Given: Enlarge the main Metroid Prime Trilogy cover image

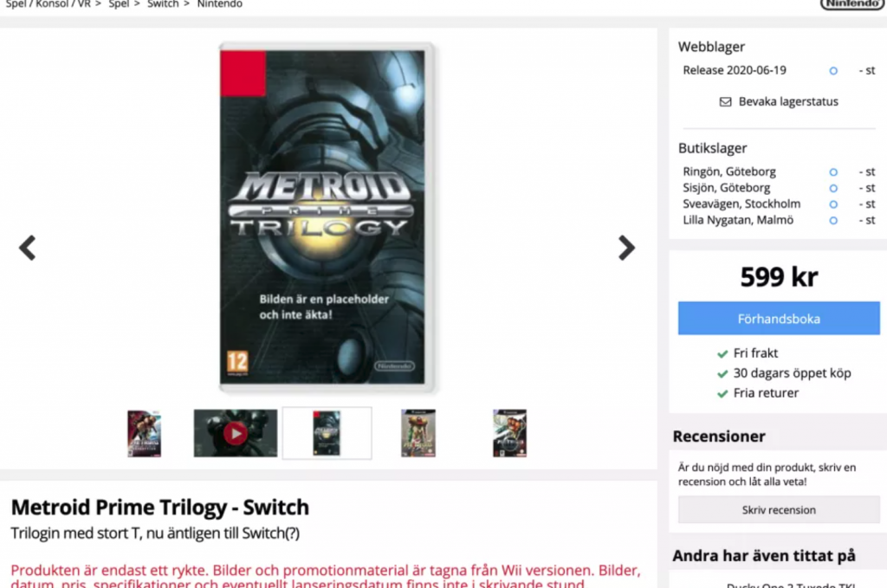Looking at the screenshot, I should pos(327,217).
